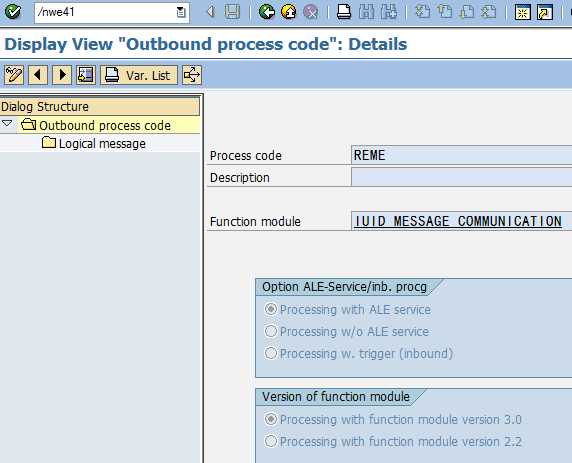Click the transport arrow icon after Var. List
The image size is (572, 463).
[192, 75]
